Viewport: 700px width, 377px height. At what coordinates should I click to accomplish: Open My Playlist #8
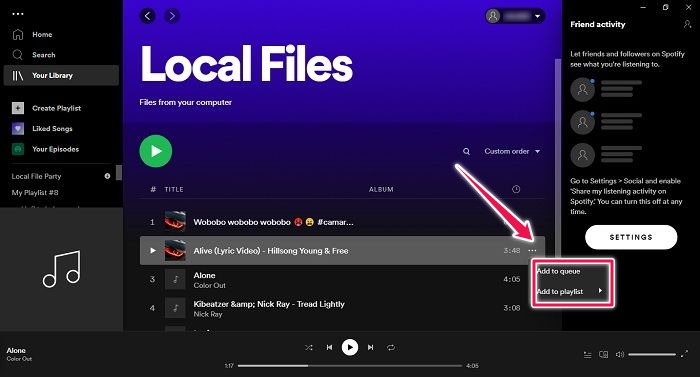tap(35, 193)
